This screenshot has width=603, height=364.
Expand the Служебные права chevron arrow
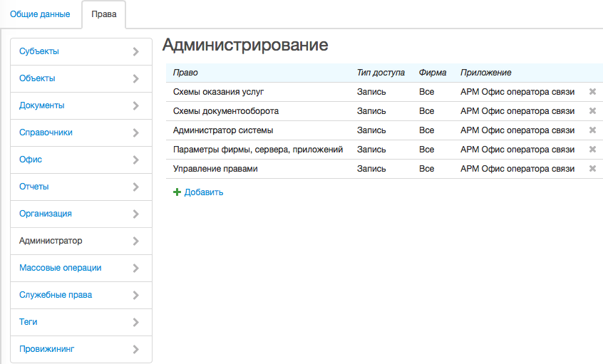pyautogui.click(x=135, y=295)
